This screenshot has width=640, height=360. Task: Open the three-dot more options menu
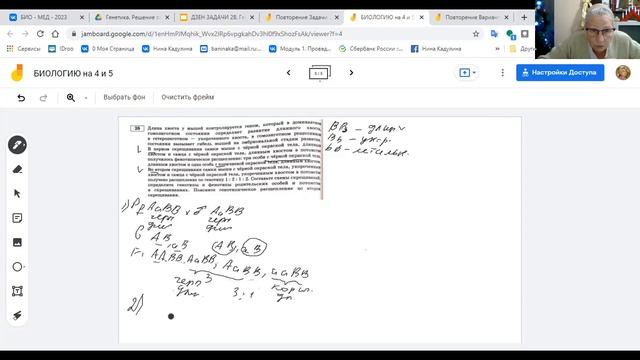point(502,73)
